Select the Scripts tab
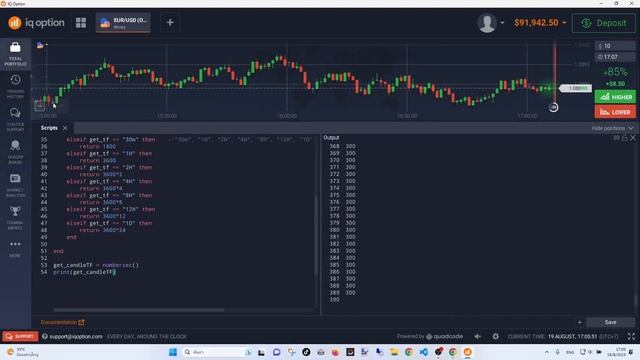Image resolution: width=640 pixels, height=360 pixels. [x=49, y=128]
